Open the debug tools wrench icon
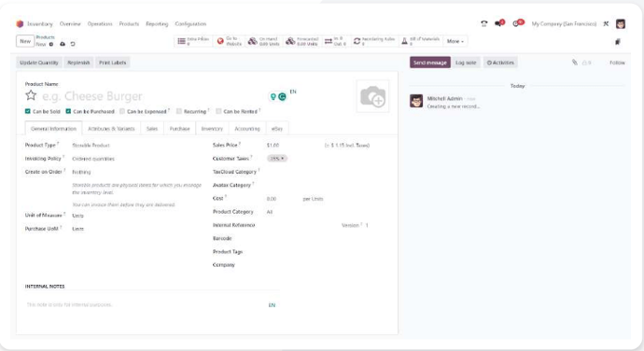644x351 pixels. (x=606, y=24)
